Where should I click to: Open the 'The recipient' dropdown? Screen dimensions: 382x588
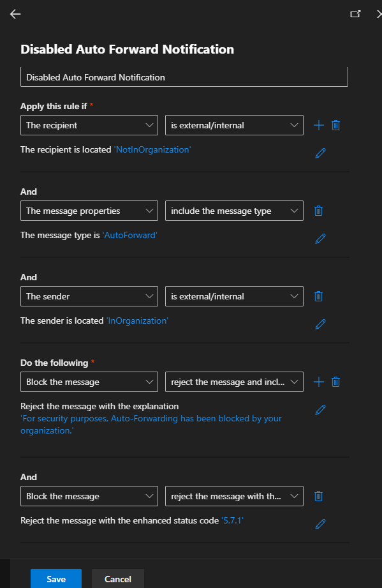[89, 125]
